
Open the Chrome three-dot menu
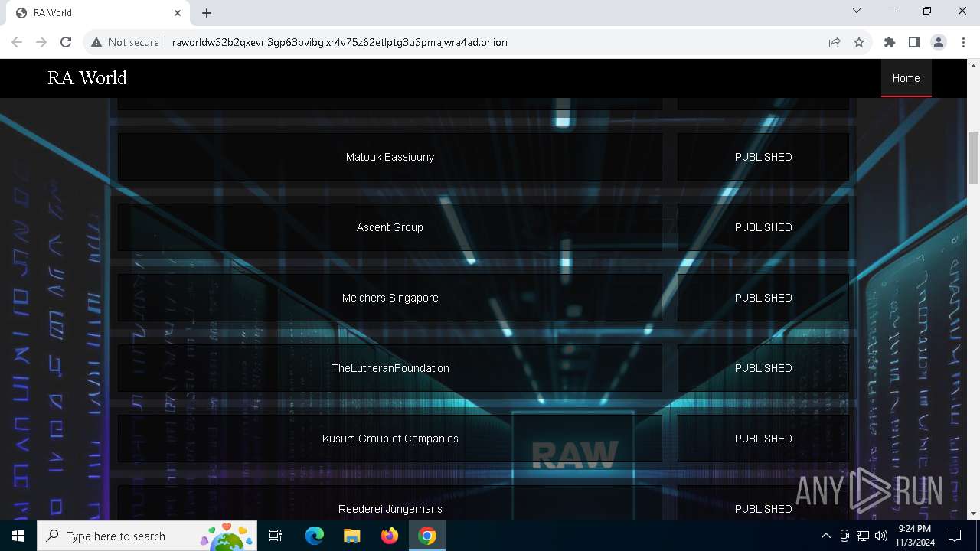coord(962,42)
